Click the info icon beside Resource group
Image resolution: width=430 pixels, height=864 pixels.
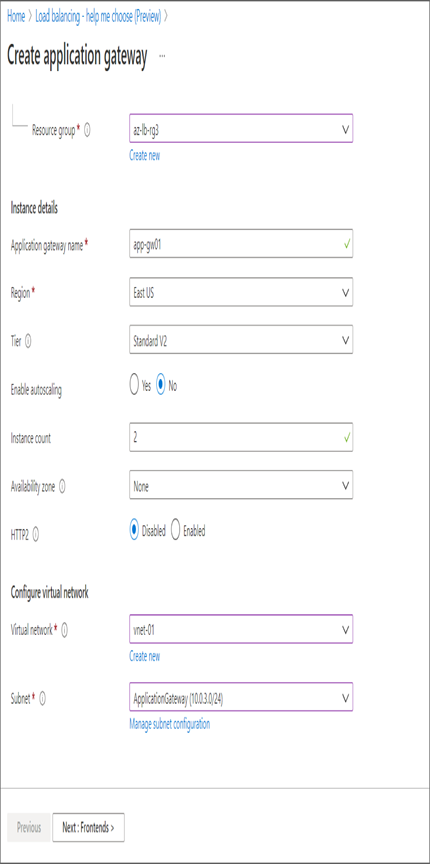pos(87,131)
